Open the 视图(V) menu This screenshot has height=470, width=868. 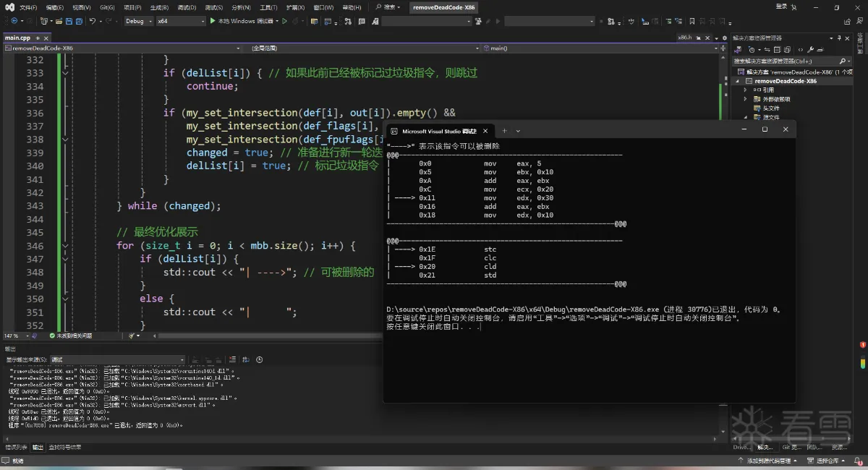pos(81,7)
